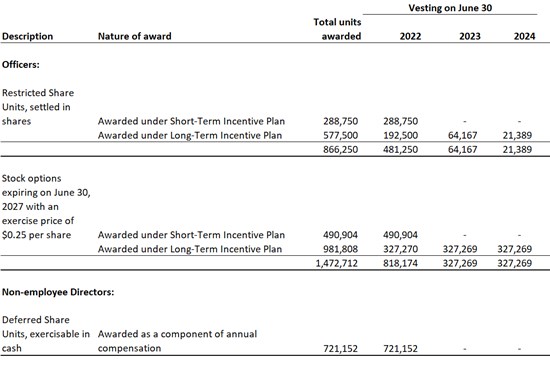Select the 866,250 RSU total cell

[340, 149]
